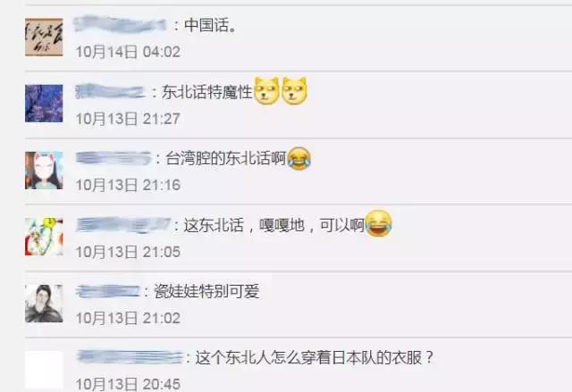This screenshot has width=572, height=392.
Task: Click the crying-laughing emoji after 台湾腔的东北话啊
Action: tap(299, 158)
